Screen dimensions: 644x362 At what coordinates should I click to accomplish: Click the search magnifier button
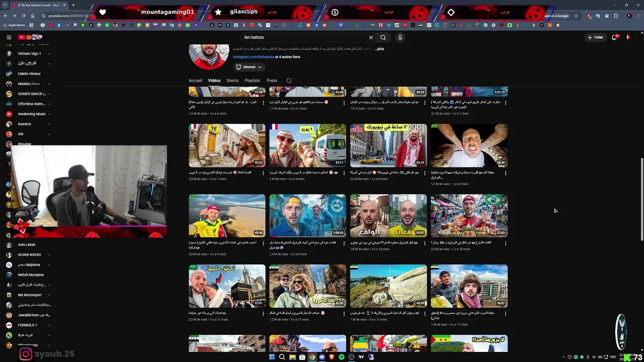pyautogui.click(x=383, y=37)
